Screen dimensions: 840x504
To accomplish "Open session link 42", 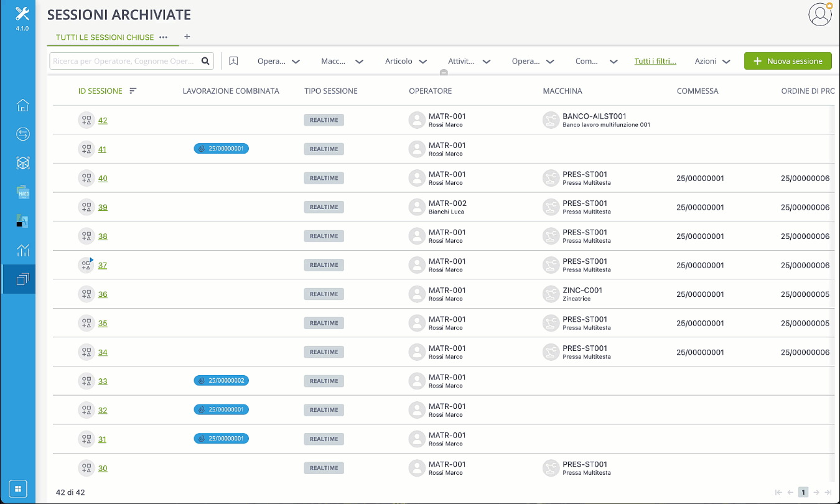I will (x=103, y=120).
